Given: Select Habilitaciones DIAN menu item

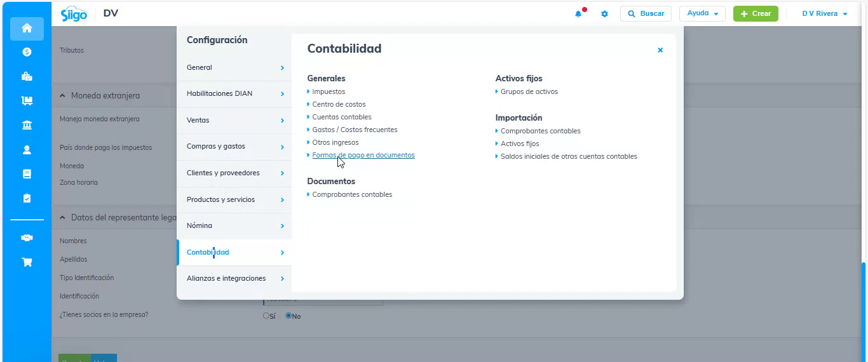Looking at the screenshot, I should pos(234,94).
